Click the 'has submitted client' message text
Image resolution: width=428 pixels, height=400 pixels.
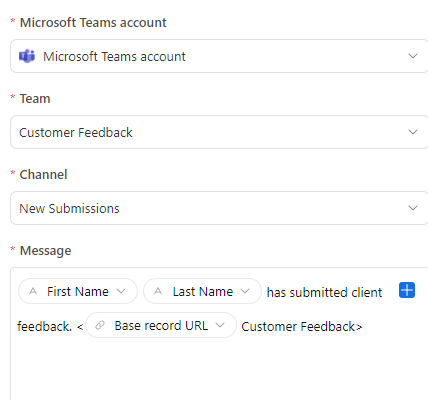tap(324, 292)
